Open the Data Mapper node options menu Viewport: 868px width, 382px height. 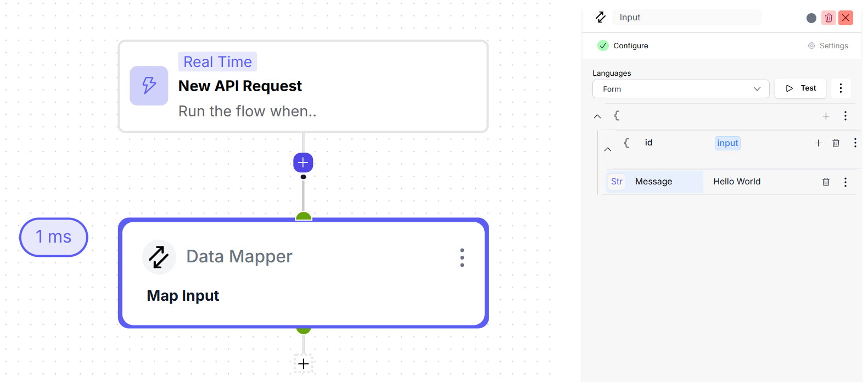pyautogui.click(x=462, y=257)
